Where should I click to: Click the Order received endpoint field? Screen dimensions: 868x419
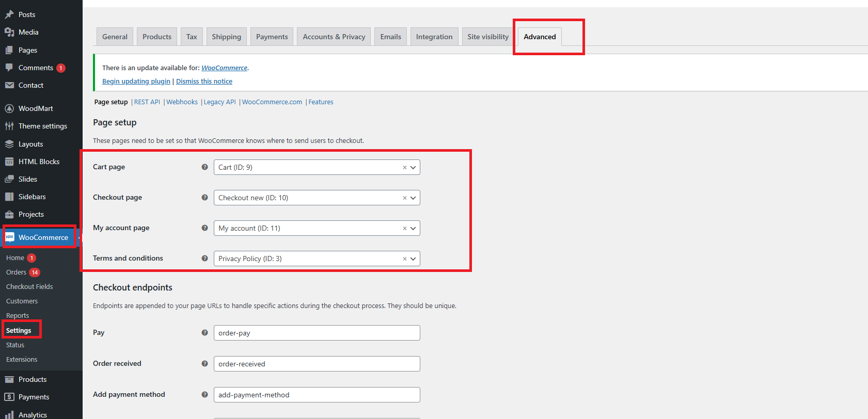coord(317,364)
